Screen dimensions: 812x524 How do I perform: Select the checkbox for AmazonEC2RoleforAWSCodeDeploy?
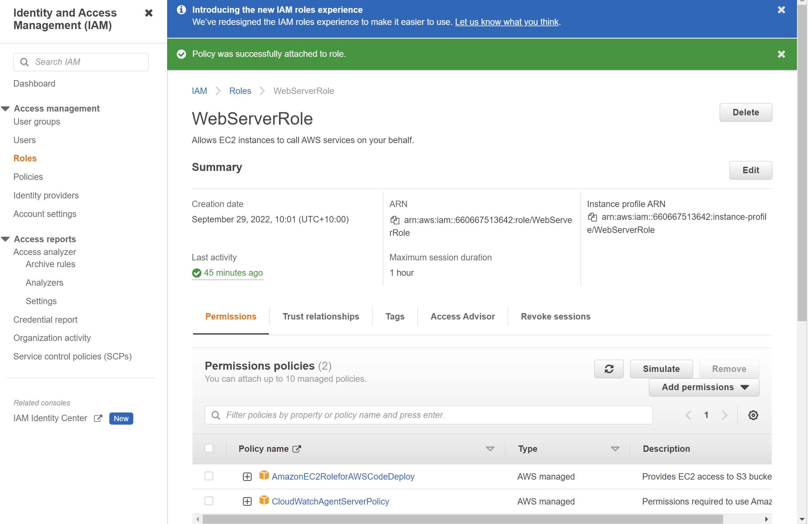(209, 476)
